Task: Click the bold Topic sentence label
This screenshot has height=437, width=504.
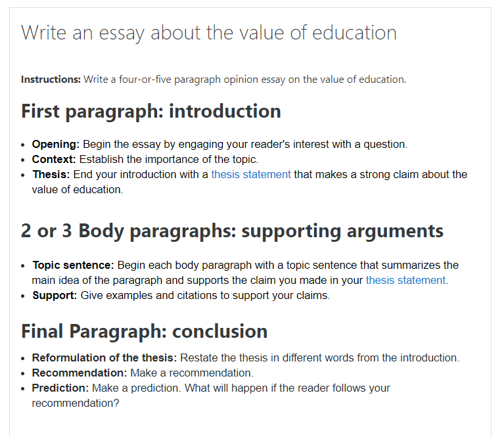Action: [73, 265]
